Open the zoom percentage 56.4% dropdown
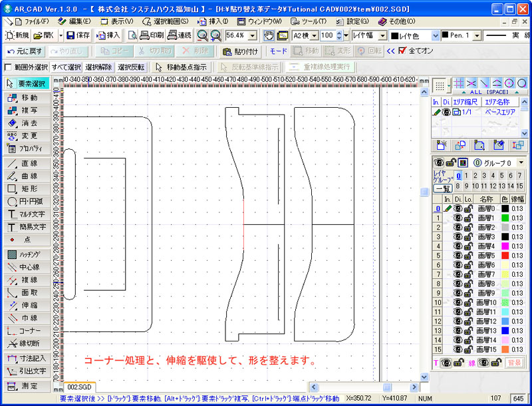 253,35
